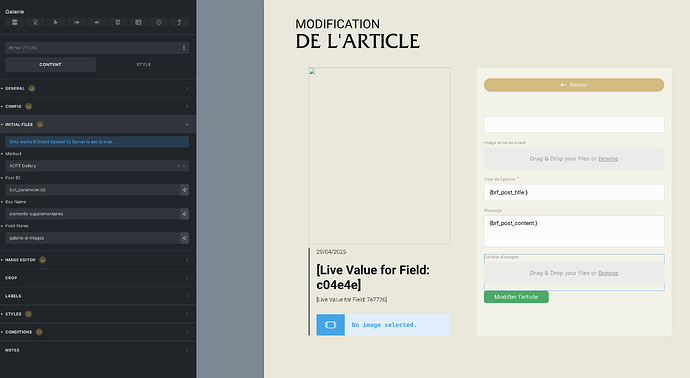Click the arrow-left-to-bar icon in toolbar
This screenshot has width=690, height=378.
click(97, 22)
